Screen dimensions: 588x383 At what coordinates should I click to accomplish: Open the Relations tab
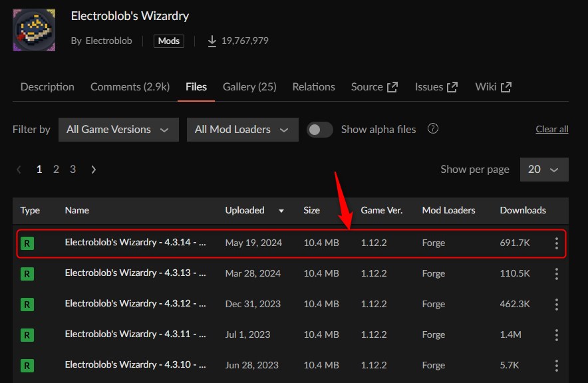313,86
